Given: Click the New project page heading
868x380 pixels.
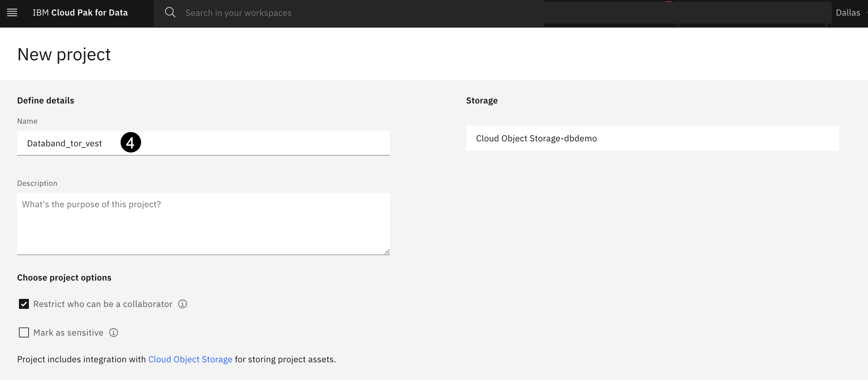Looking at the screenshot, I should 64,54.
